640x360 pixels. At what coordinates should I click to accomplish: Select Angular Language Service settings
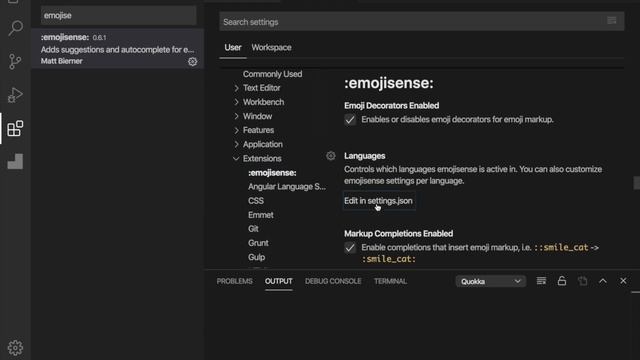click(287, 187)
